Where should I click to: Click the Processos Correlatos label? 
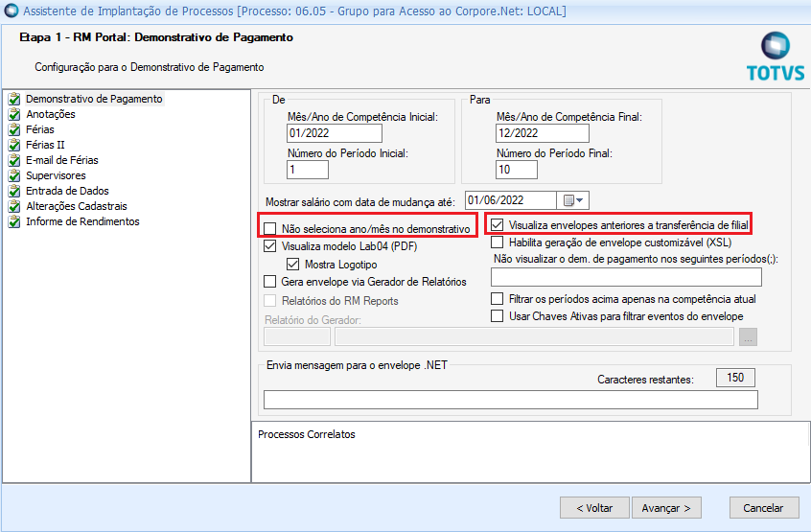(x=307, y=434)
